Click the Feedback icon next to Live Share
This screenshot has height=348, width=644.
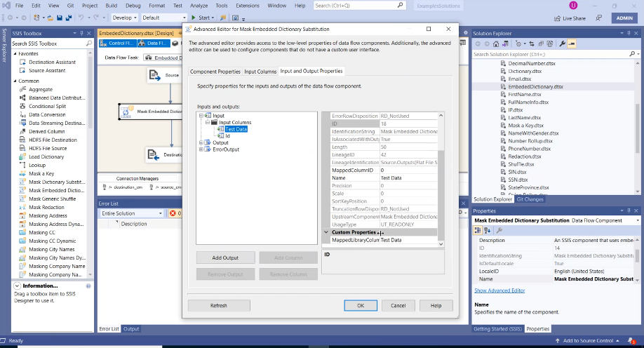pyautogui.click(x=599, y=18)
